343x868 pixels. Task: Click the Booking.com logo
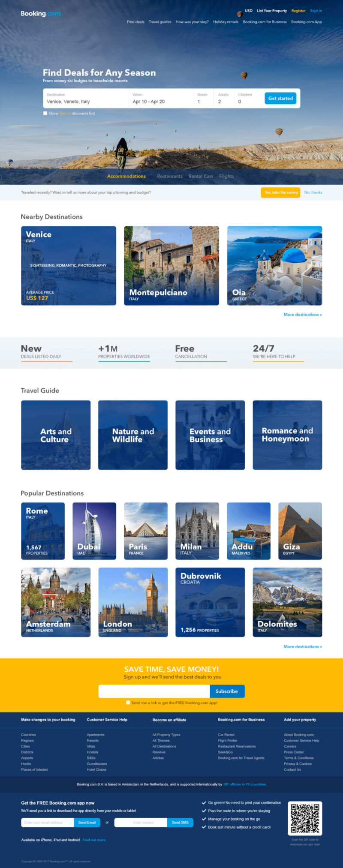[x=41, y=13]
